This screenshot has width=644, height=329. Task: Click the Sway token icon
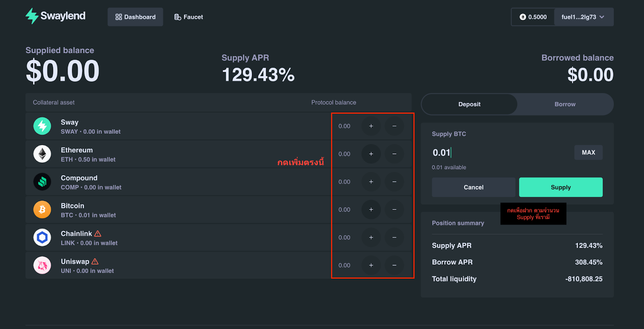(x=42, y=126)
